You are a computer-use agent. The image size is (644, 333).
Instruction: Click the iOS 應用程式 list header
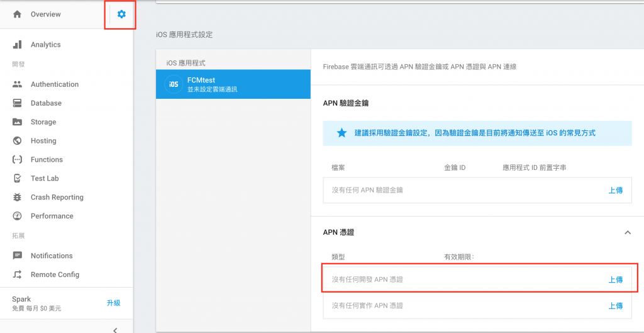coord(186,63)
